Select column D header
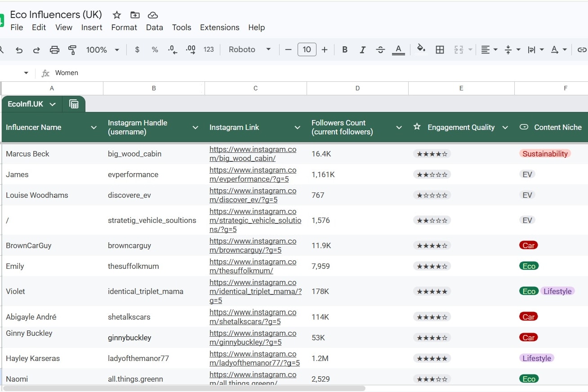Viewport: 588px width, 392px height. click(x=357, y=89)
